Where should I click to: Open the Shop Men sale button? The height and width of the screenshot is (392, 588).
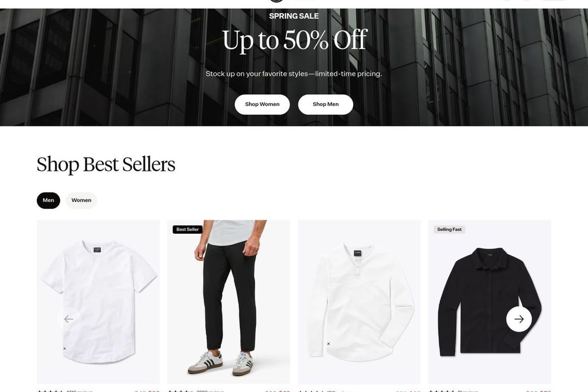pos(326,104)
